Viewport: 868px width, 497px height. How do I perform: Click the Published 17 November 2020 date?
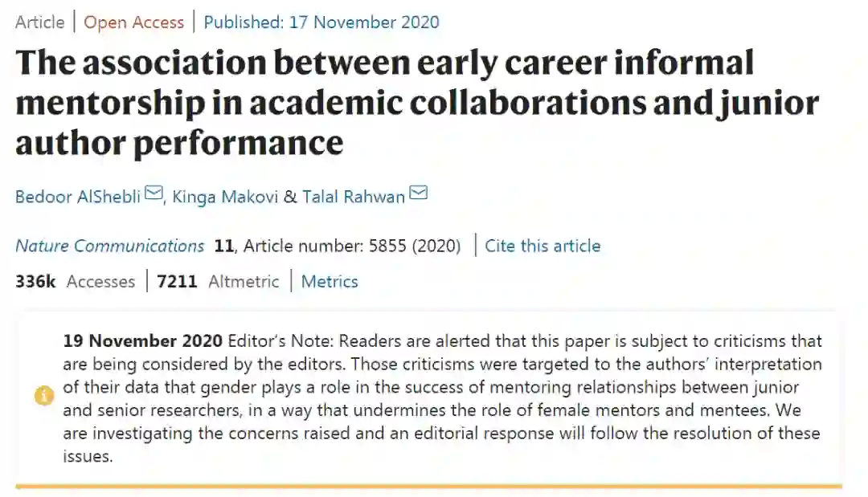pos(321,22)
